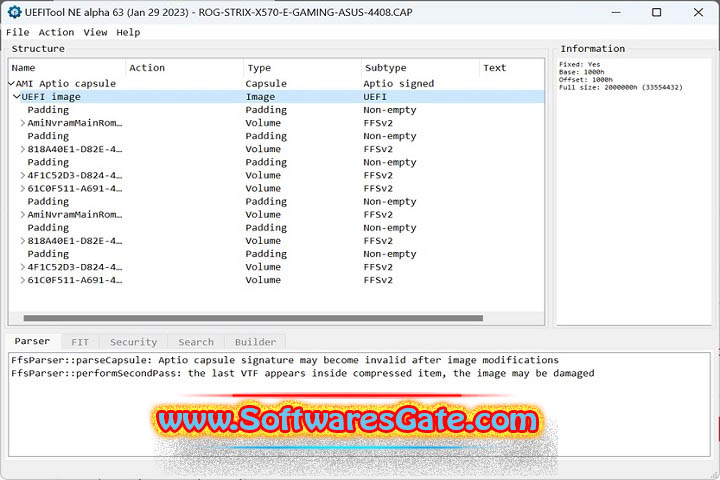
Task: Expand the second 4F1C52D3-D824-4 volume node
Action: (23, 267)
